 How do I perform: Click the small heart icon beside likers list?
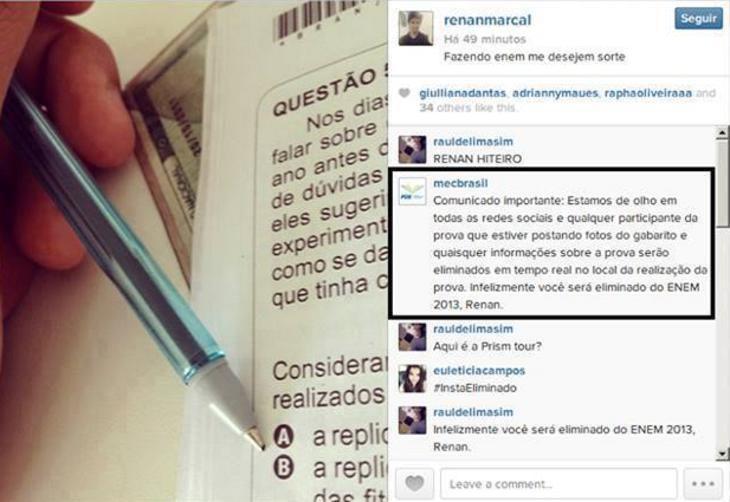404,93
